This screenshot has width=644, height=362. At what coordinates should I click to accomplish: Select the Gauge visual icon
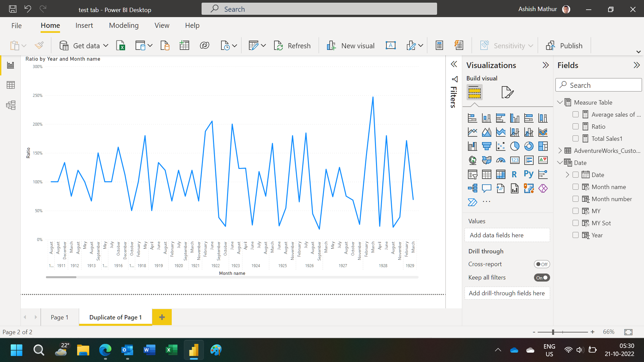click(x=501, y=160)
